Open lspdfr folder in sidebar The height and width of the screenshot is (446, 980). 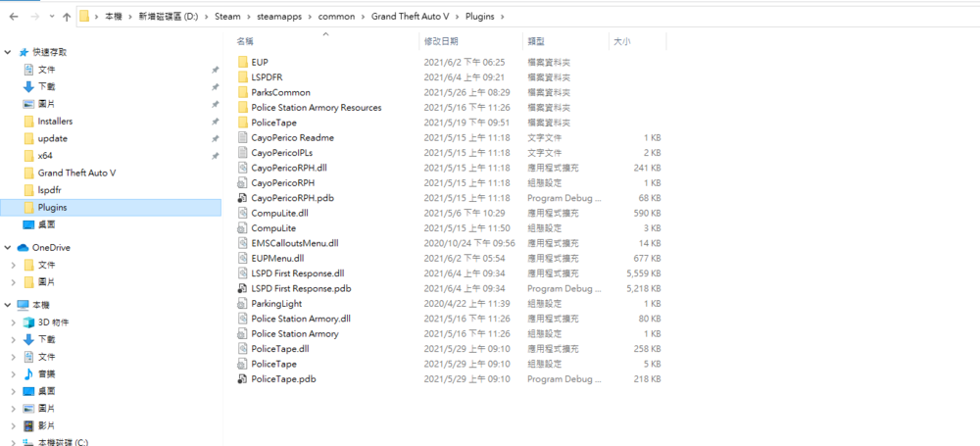[49, 190]
